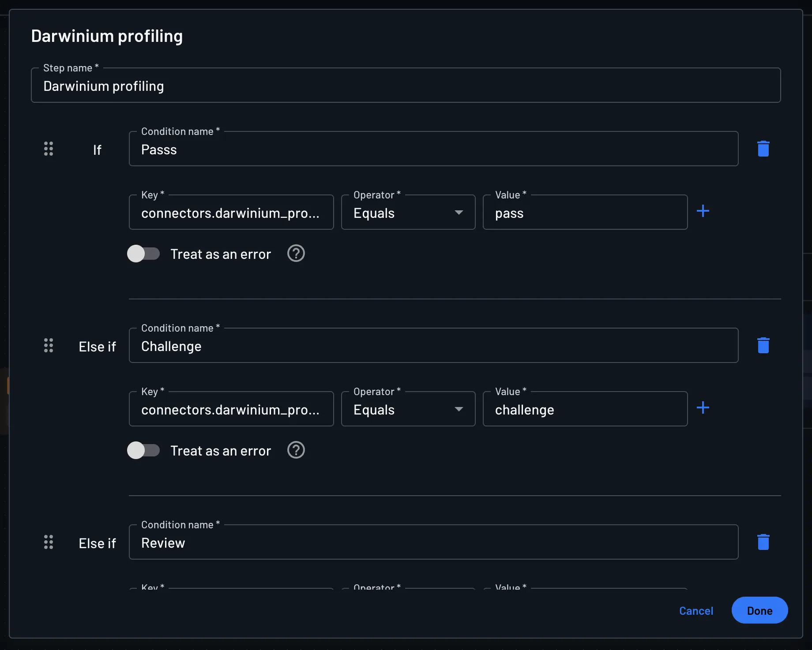Open the Operator dropdown for Challenge condition

point(408,409)
